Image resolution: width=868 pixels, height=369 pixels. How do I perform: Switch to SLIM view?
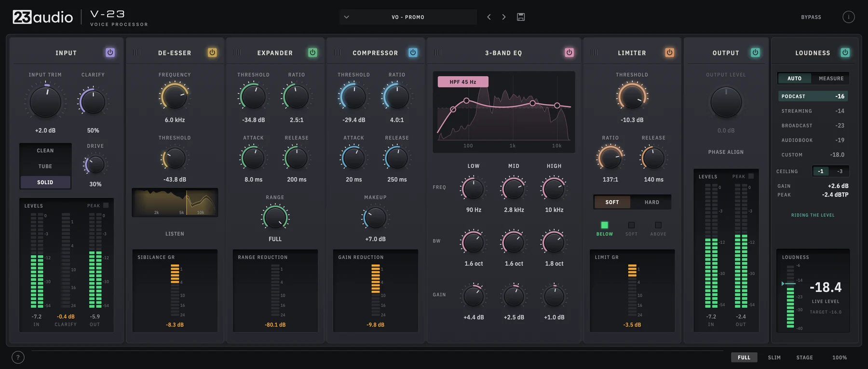point(774,357)
